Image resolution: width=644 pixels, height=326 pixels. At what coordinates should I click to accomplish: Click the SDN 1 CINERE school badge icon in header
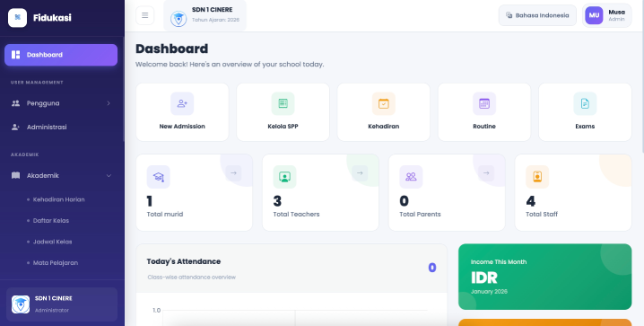click(178, 19)
